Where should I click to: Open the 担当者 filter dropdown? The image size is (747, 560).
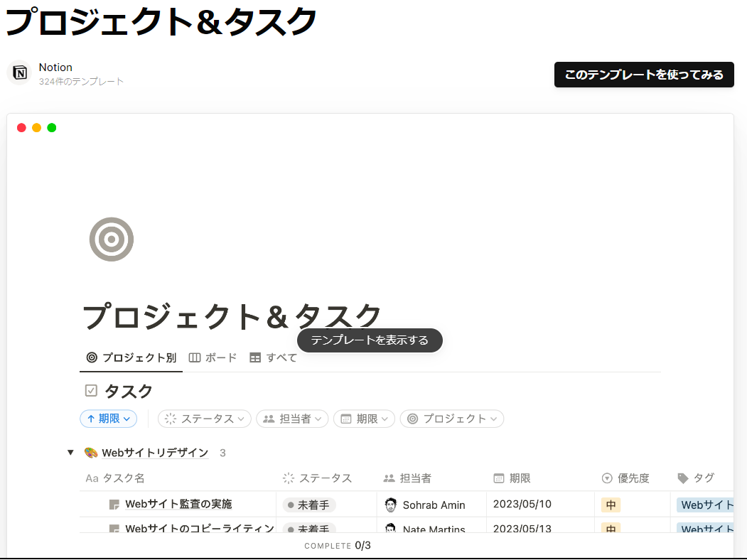pyautogui.click(x=292, y=419)
